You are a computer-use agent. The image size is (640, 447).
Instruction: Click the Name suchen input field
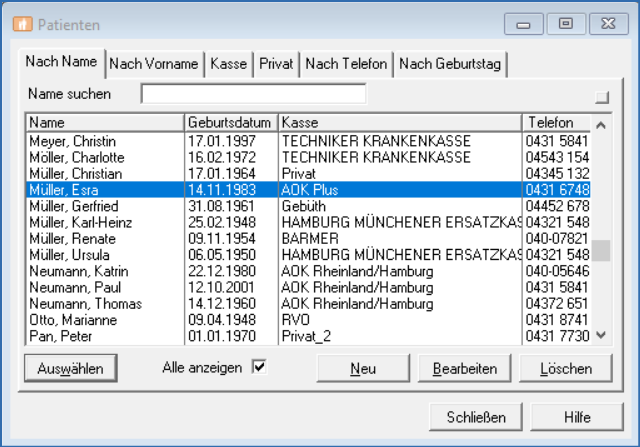[x=253, y=94]
